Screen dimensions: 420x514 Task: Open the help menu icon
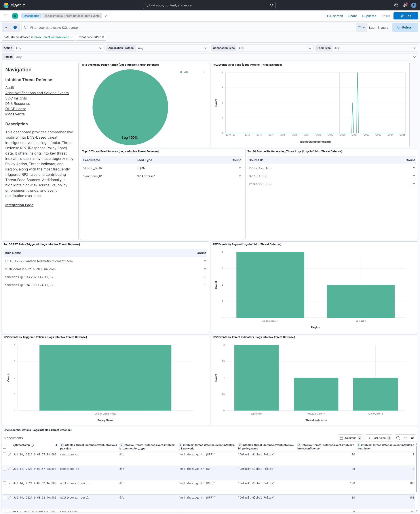click(396, 5)
